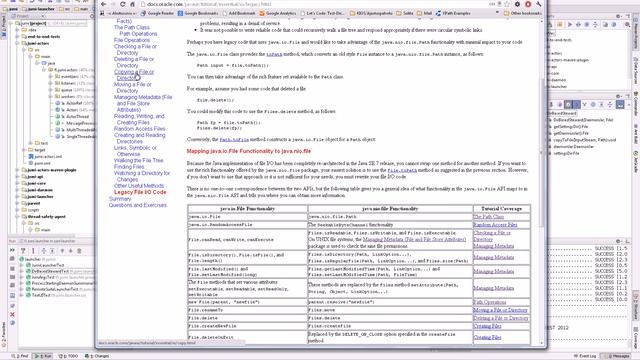Open Questions and Exercises link
Image resolution: width=640 pixels, height=360 pixels.
coord(138,205)
